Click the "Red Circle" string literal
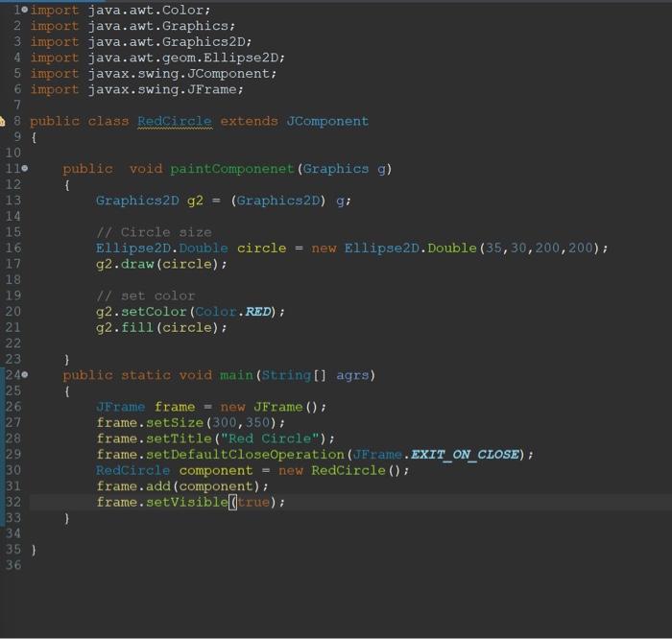Image resolution: width=672 pixels, height=639 pixels. point(273,438)
